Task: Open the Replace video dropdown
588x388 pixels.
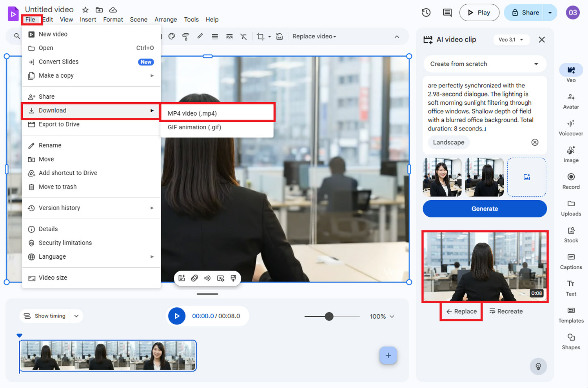Action: (x=314, y=36)
